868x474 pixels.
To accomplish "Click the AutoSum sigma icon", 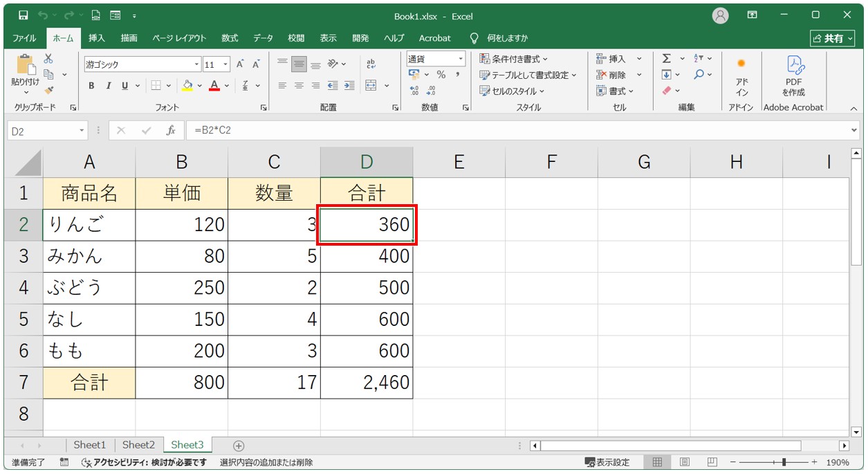I will tap(666, 59).
